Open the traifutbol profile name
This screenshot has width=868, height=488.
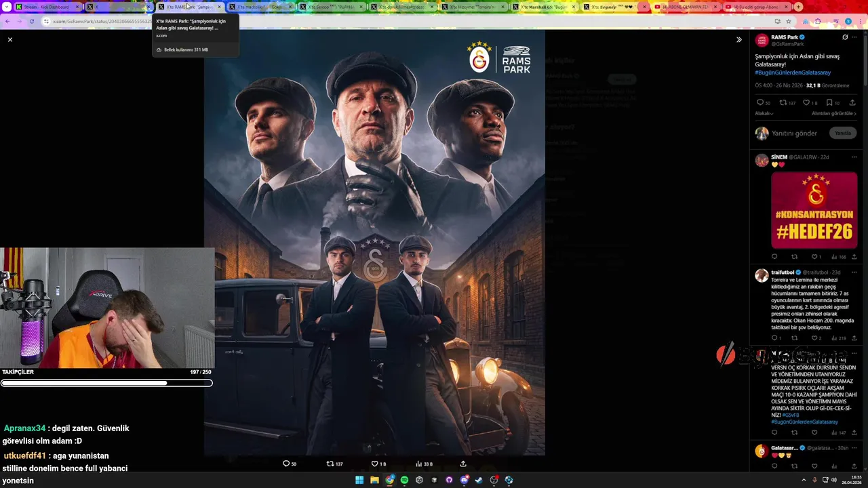tap(783, 272)
